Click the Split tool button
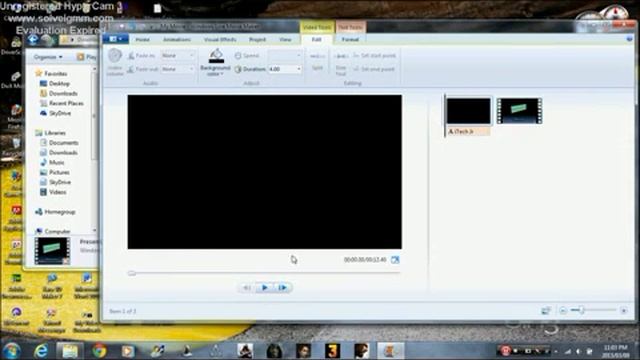The image size is (640, 360). 317,62
